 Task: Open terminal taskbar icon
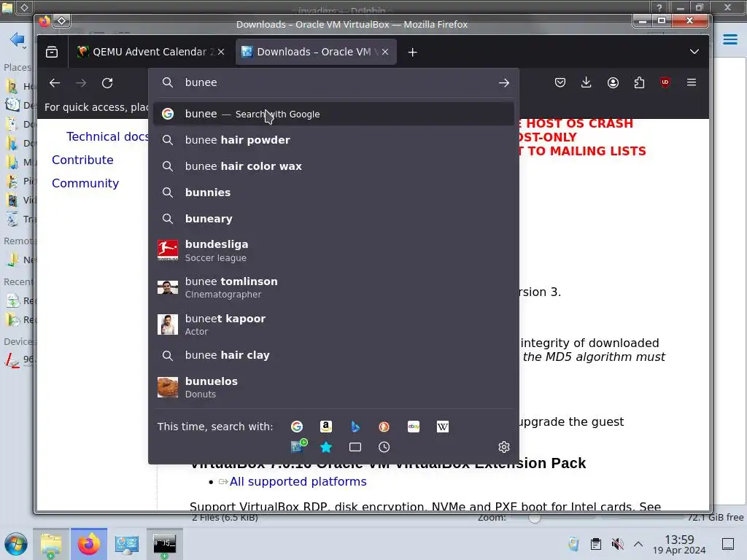coord(164,544)
